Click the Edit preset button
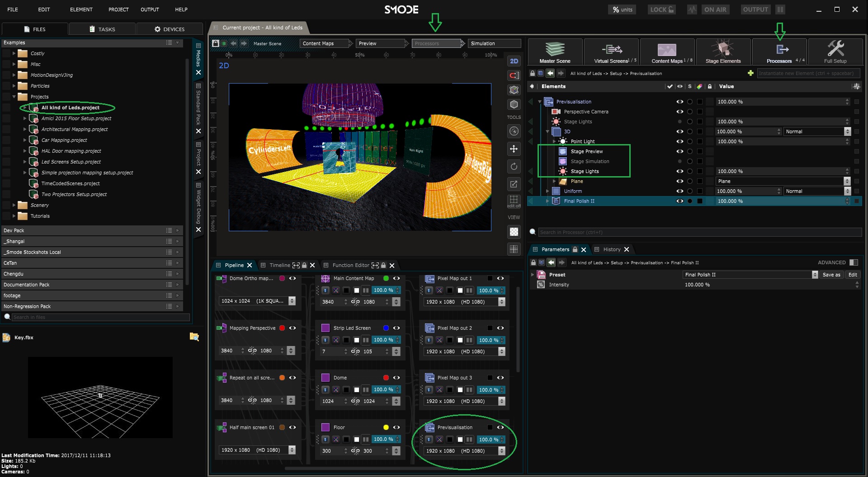 coord(853,275)
